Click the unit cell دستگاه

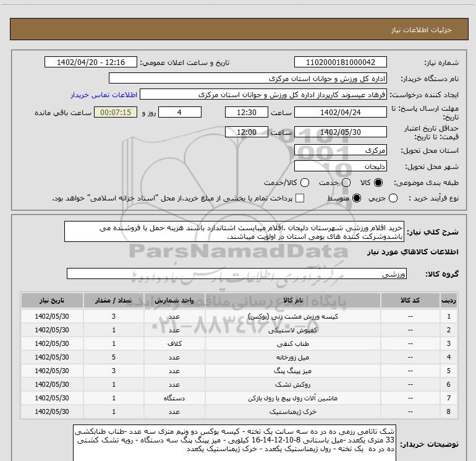click(174, 398)
